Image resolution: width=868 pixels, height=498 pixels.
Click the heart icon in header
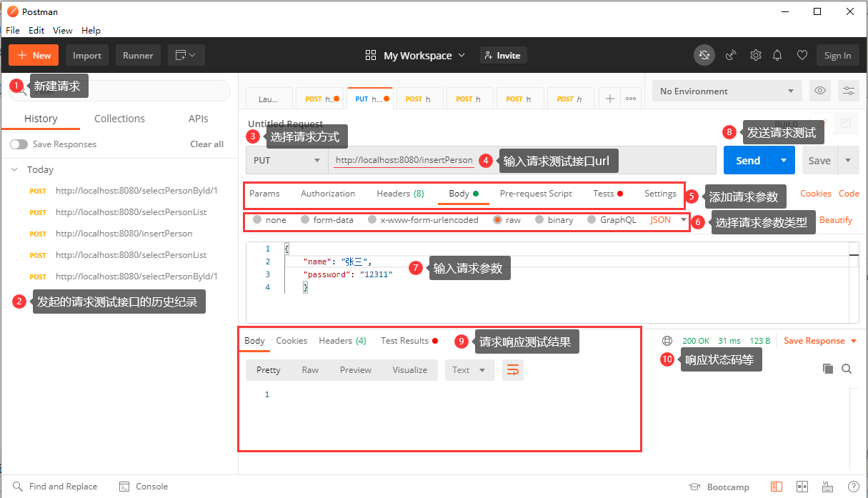coord(802,55)
